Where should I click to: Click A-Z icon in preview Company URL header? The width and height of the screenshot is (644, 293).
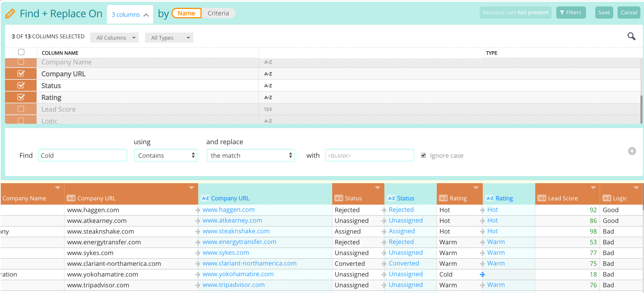[205, 198]
